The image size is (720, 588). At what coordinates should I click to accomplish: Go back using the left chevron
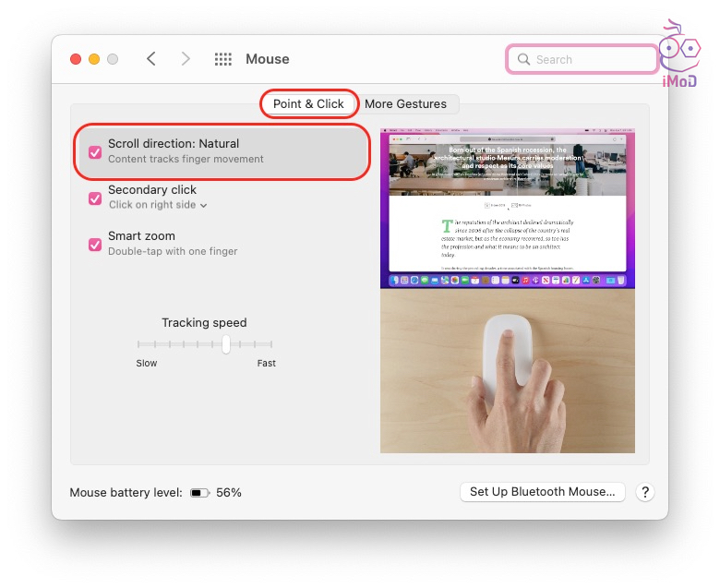tap(151, 59)
